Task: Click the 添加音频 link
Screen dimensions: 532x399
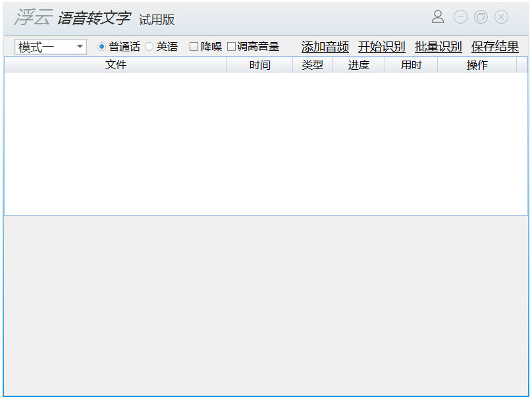Action: [325, 47]
